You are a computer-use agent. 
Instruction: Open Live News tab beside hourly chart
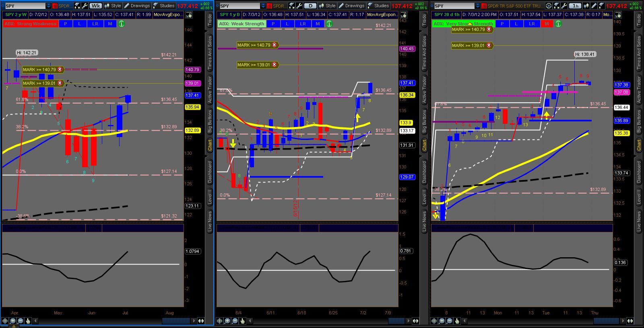639,221
